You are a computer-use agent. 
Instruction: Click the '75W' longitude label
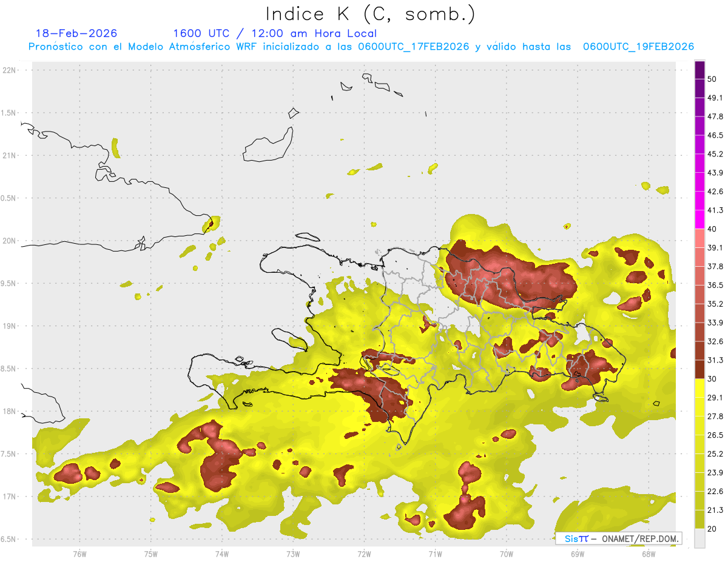tap(151, 554)
